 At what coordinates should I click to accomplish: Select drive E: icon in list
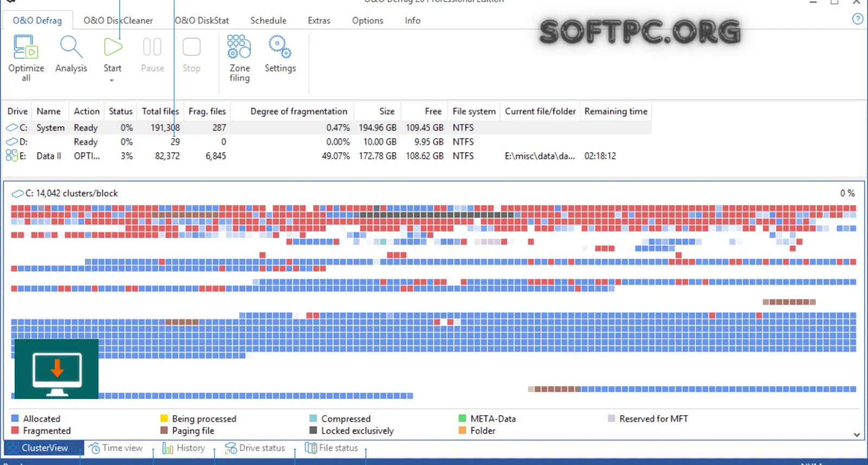12,156
